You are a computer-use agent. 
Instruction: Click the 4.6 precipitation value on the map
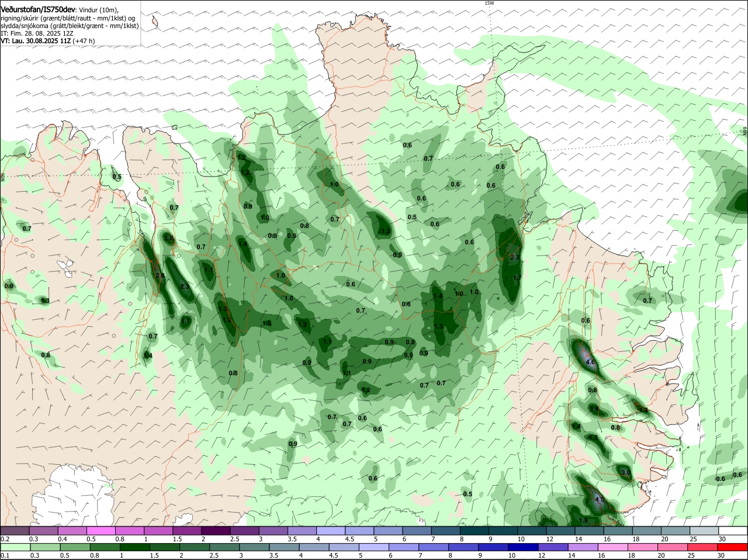coord(590,362)
